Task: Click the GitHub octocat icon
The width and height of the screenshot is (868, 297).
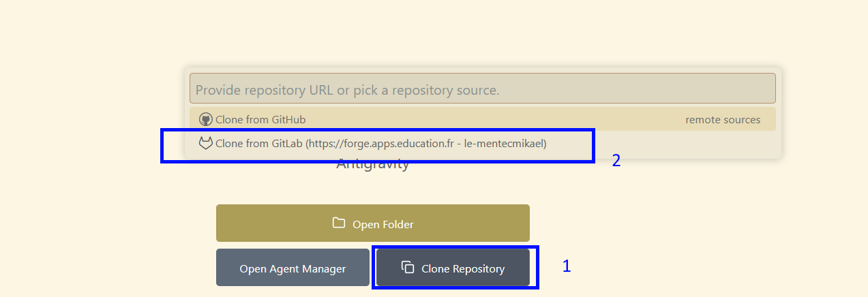Action: (x=206, y=119)
